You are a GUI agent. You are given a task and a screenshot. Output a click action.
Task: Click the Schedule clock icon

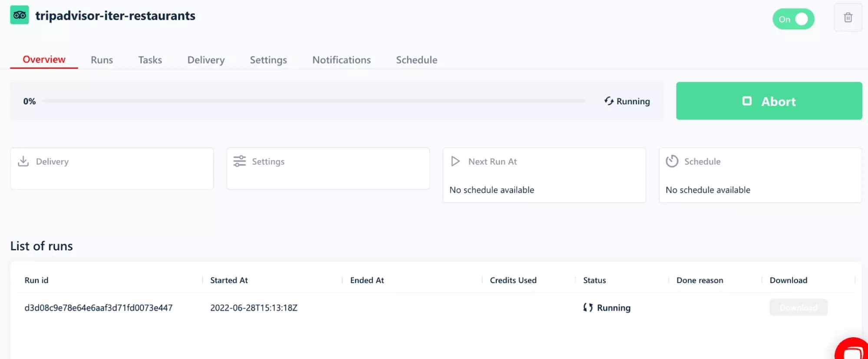pos(672,161)
